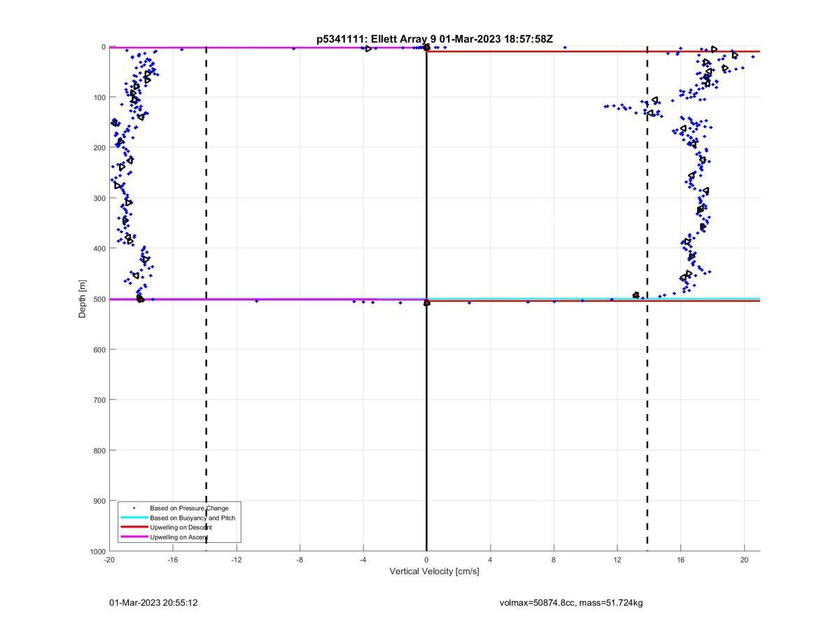
Task: Click depth axis tick label '400'
Action: [99, 249]
